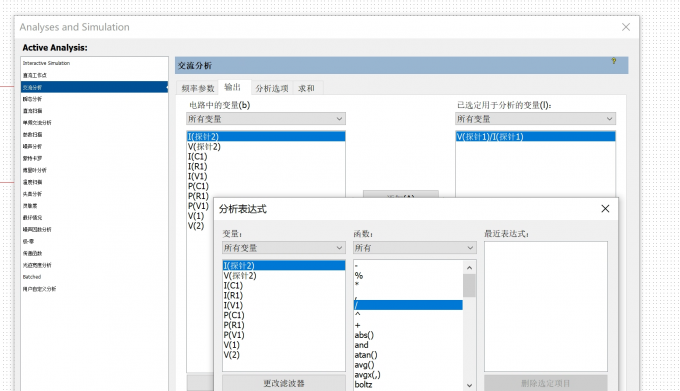The height and width of the screenshot is (391, 680).
Task: Select V(探针2) in 分析表达式 variable list
Action: coord(284,276)
